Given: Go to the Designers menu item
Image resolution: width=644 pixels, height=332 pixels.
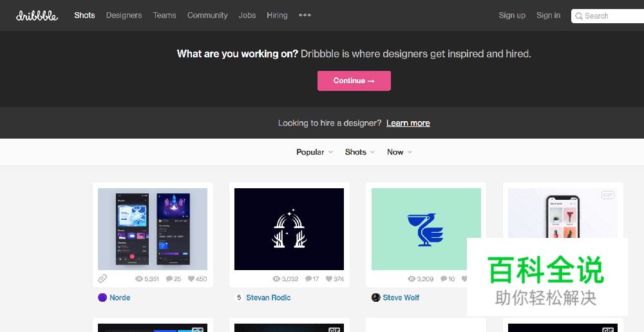Looking at the screenshot, I should (124, 15).
